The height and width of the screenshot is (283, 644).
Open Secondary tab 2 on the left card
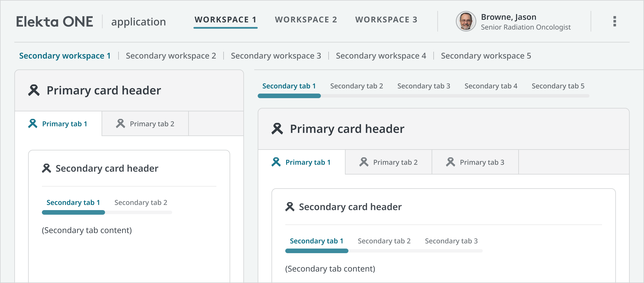(141, 202)
